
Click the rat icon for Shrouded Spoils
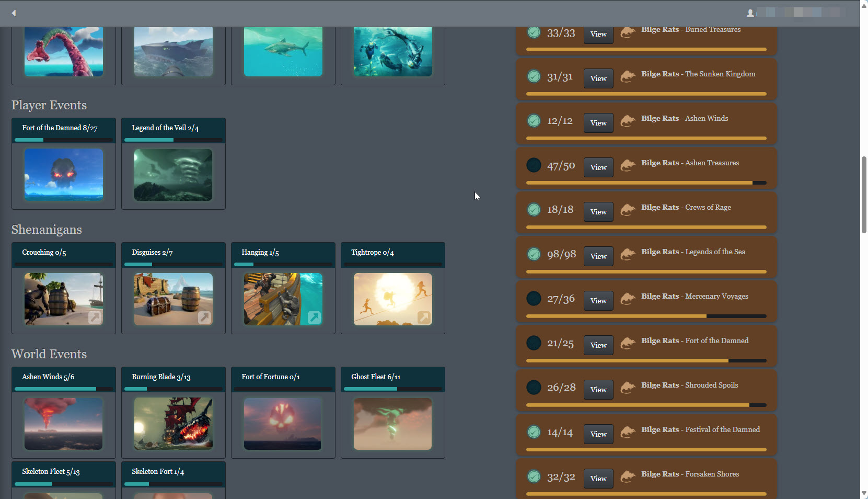[x=628, y=388]
